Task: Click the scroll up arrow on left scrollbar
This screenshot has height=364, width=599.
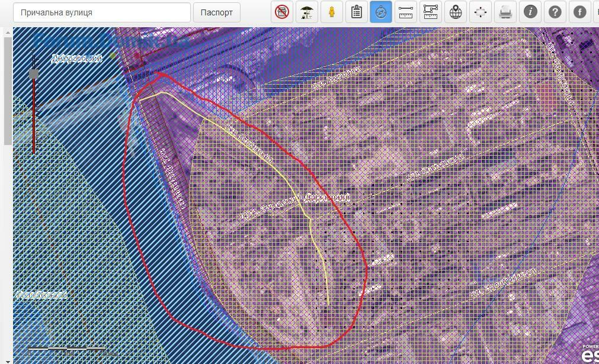Action: pos(8,33)
